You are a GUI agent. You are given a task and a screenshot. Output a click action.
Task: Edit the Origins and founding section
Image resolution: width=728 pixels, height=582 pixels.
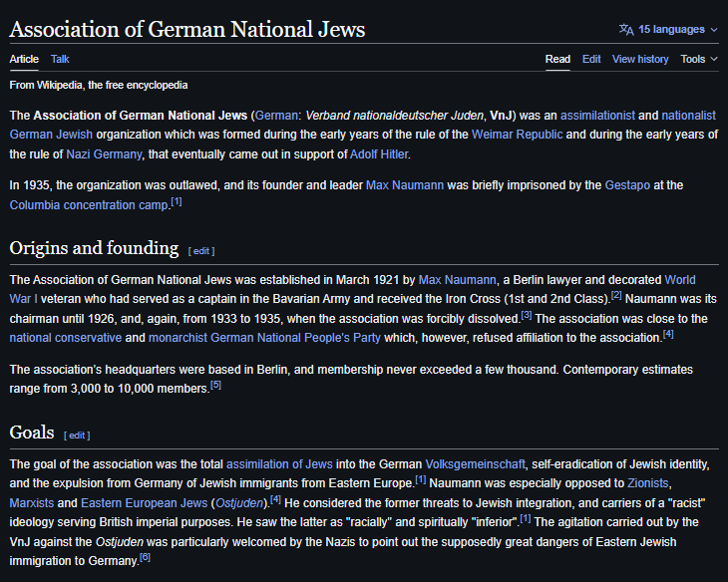[201, 251]
